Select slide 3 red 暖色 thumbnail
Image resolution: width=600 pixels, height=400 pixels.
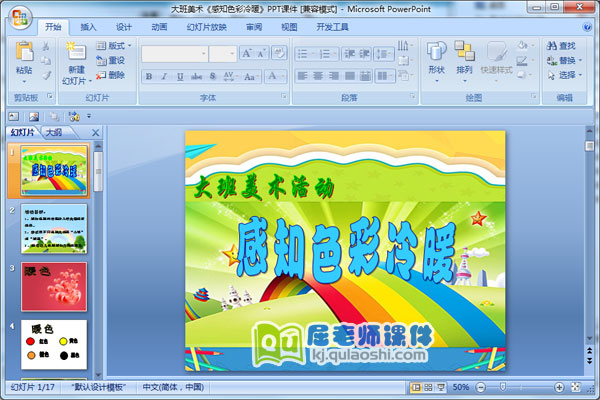pos(54,287)
